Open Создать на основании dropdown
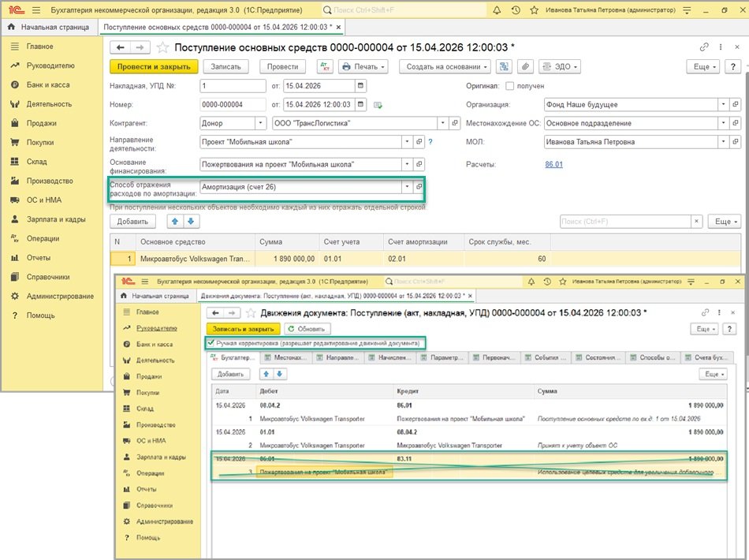The image size is (749, 560). 446,66
